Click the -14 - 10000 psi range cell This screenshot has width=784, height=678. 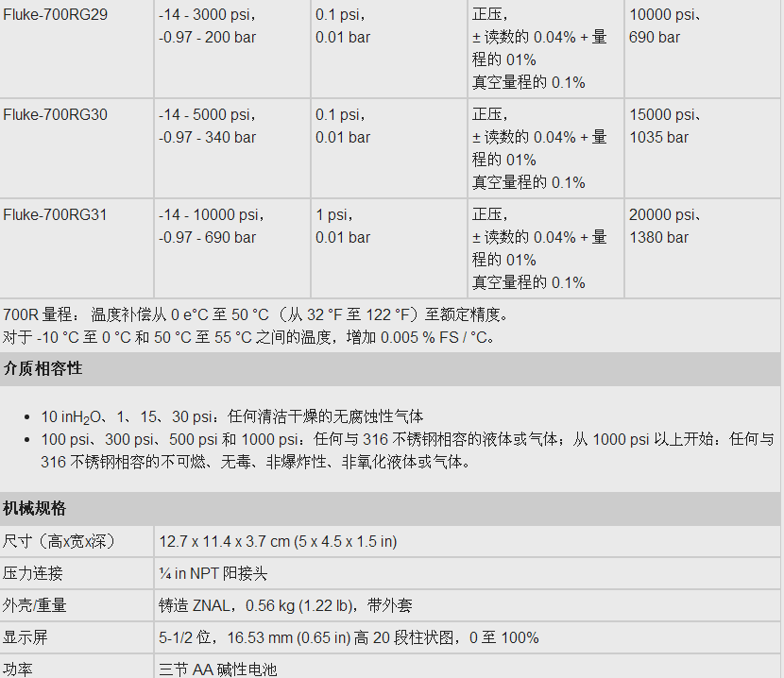212,227
